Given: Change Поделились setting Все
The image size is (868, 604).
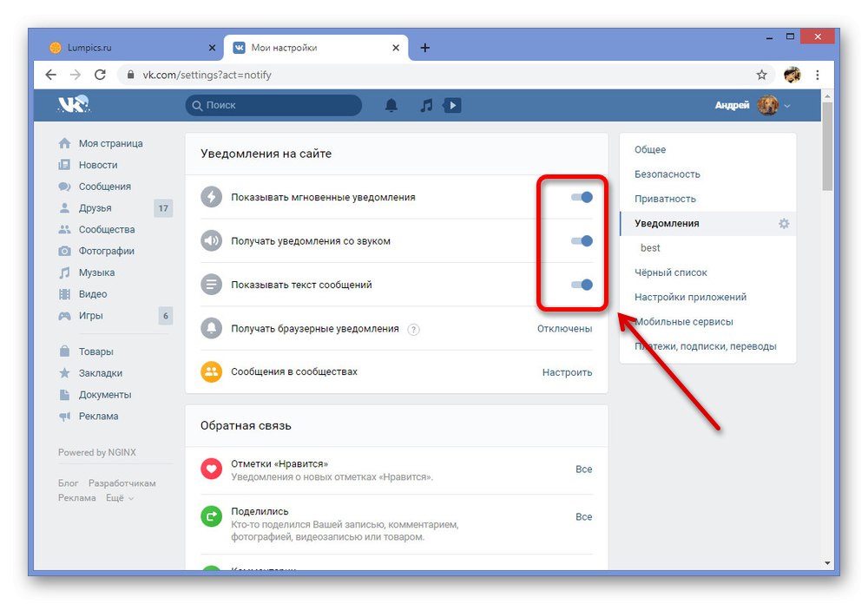Looking at the screenshot, I should pyautogui.click(x=583, y=516).
